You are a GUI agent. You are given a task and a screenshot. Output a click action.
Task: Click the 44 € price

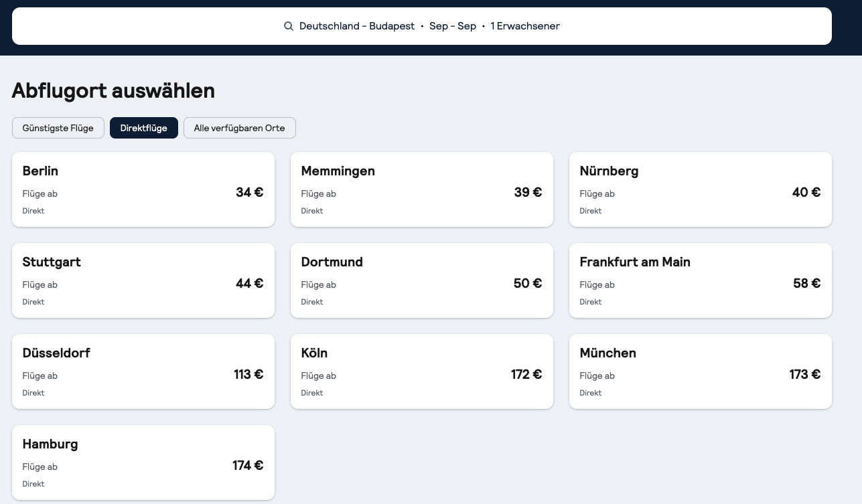[x=250, y=284]
